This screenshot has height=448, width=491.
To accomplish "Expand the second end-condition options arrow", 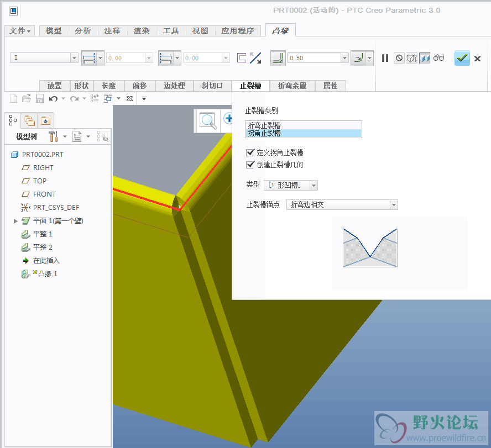I will (177, 58).
